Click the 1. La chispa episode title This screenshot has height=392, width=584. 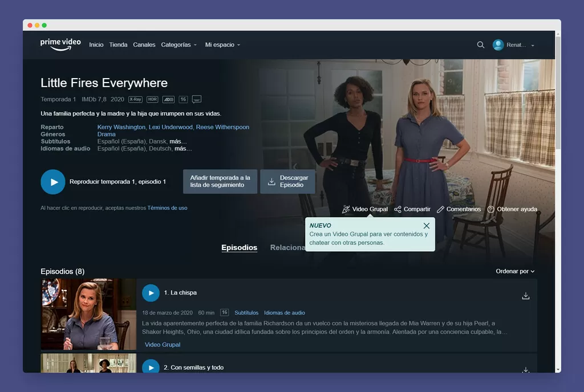click(x=180, y=293)
